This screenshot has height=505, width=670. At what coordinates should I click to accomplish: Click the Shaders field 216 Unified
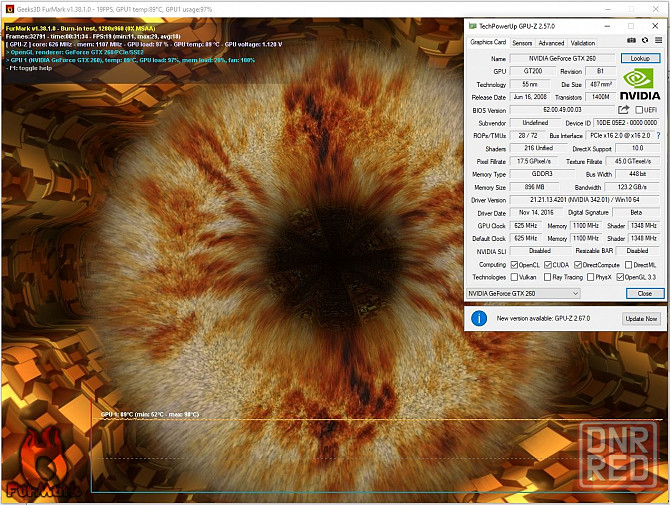click(538, 148)
